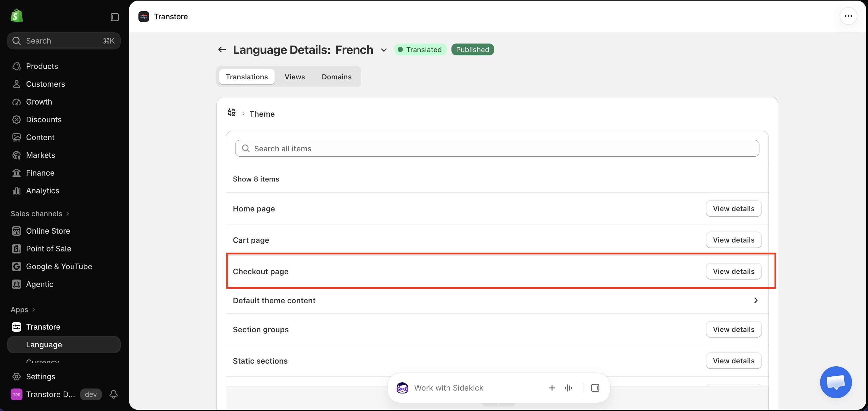View details for Home page
868x411 pixels.
(733, 209)
